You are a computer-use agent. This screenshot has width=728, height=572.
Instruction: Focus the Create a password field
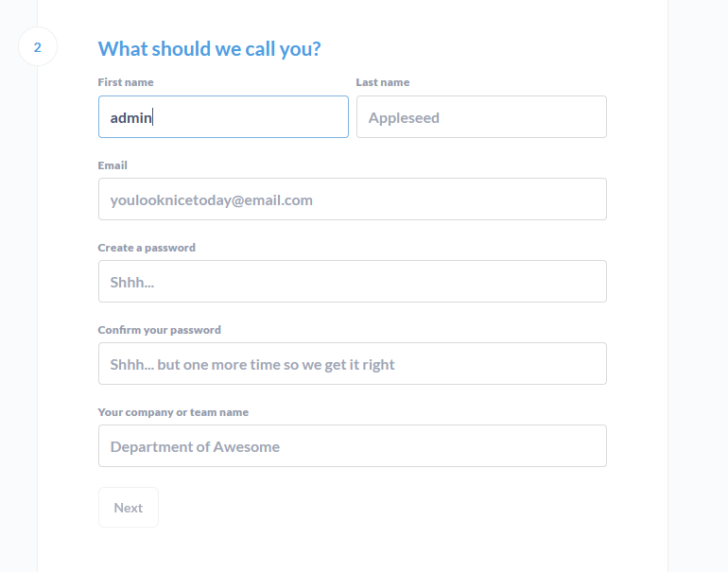(x=352, y=282)
